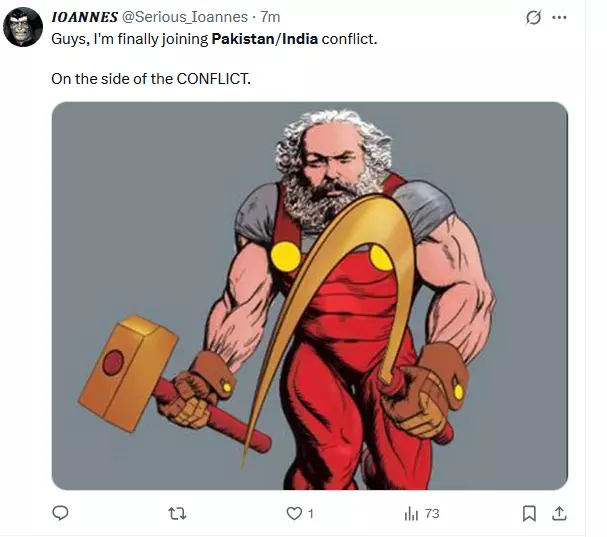Click the IOANNES display name
Screen dimensions: 607x537
84,17
